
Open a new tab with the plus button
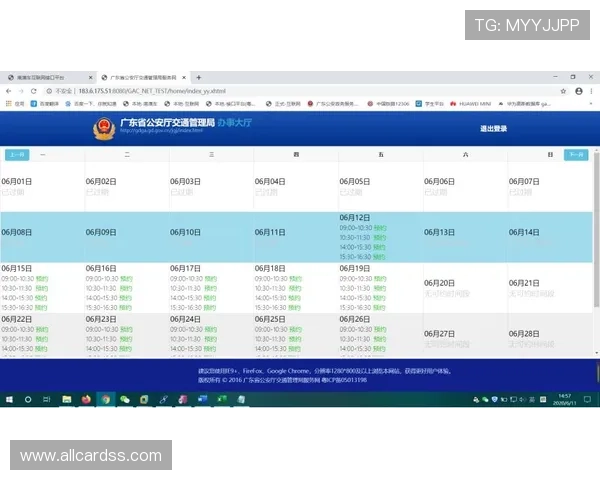(199, 78)
